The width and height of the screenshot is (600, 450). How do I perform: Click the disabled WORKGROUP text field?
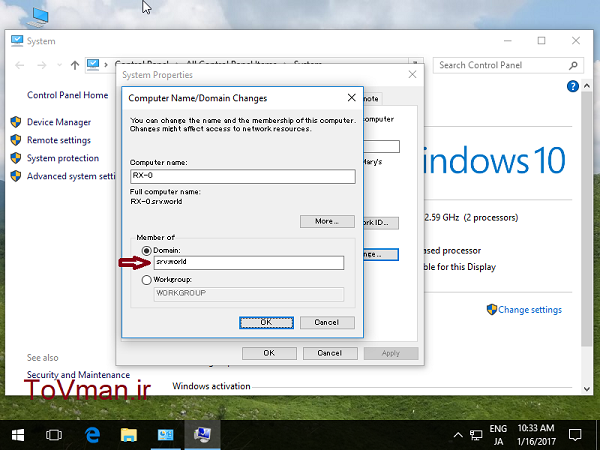[x=249, y=294]
